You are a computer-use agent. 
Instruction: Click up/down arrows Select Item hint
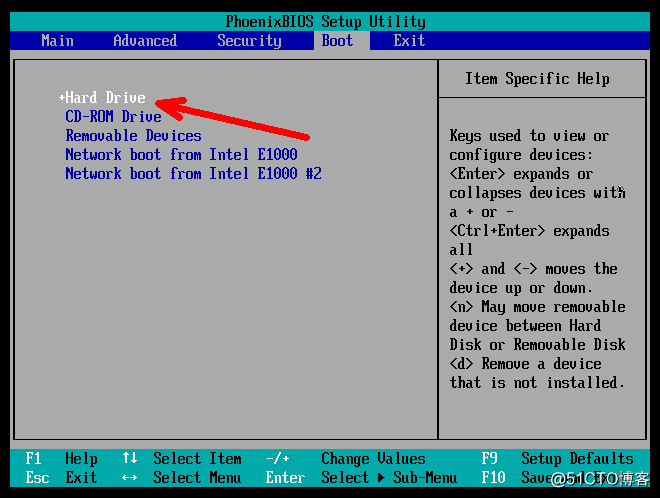(182, 458)
